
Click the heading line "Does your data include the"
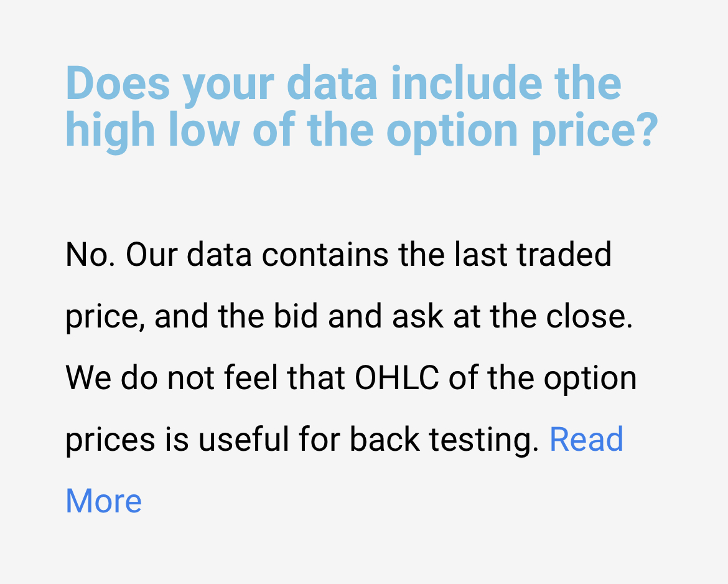coord(343,83)
